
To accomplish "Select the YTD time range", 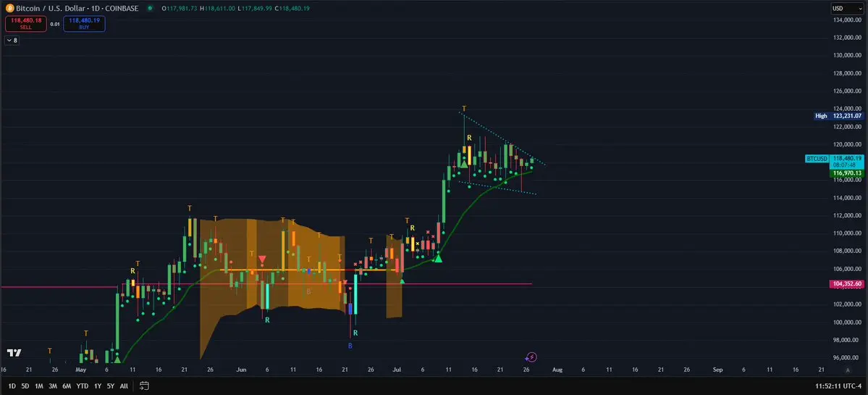I will pos(82,386).
